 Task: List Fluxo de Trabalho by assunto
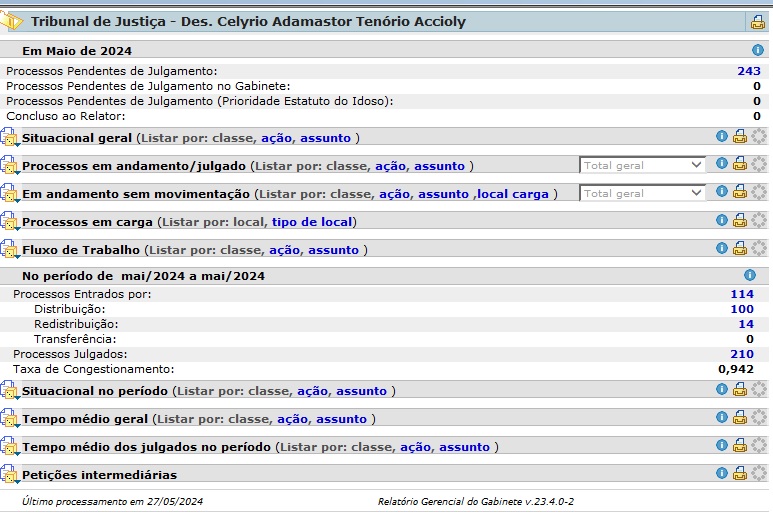[x=333, y=250]
